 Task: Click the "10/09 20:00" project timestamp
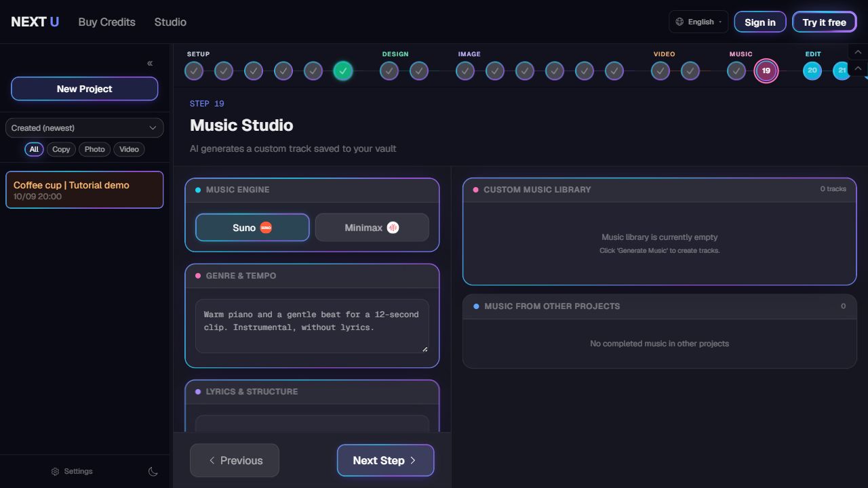(x=37, y=197)
